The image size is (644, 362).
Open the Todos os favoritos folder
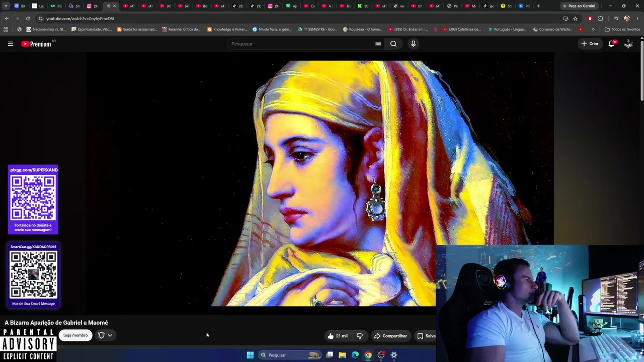tap(622, 29)
